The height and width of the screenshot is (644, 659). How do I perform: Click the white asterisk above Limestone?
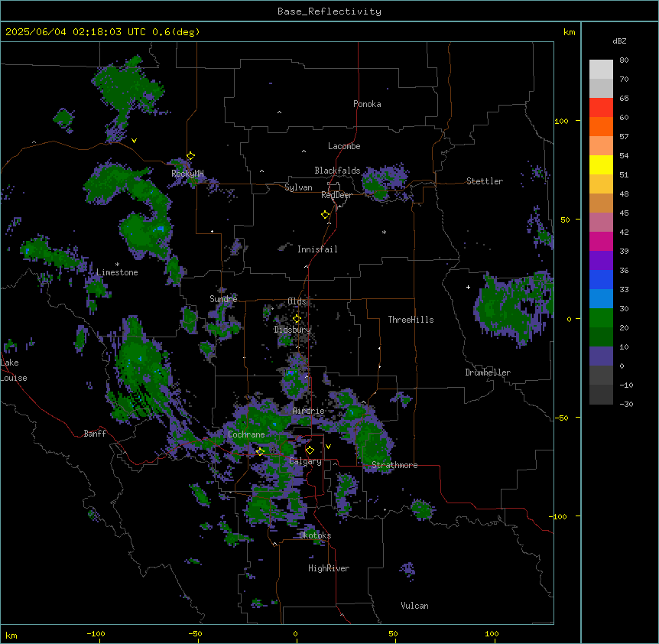tap(117, 265)
